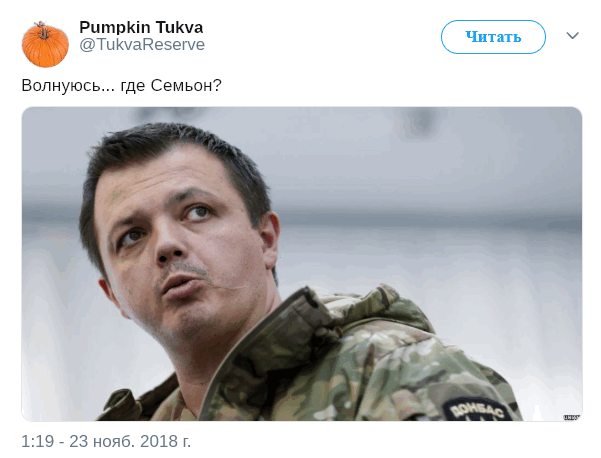Visit the @TukvaReserve handle link
601x458 pixels.
tap(142, 44)
